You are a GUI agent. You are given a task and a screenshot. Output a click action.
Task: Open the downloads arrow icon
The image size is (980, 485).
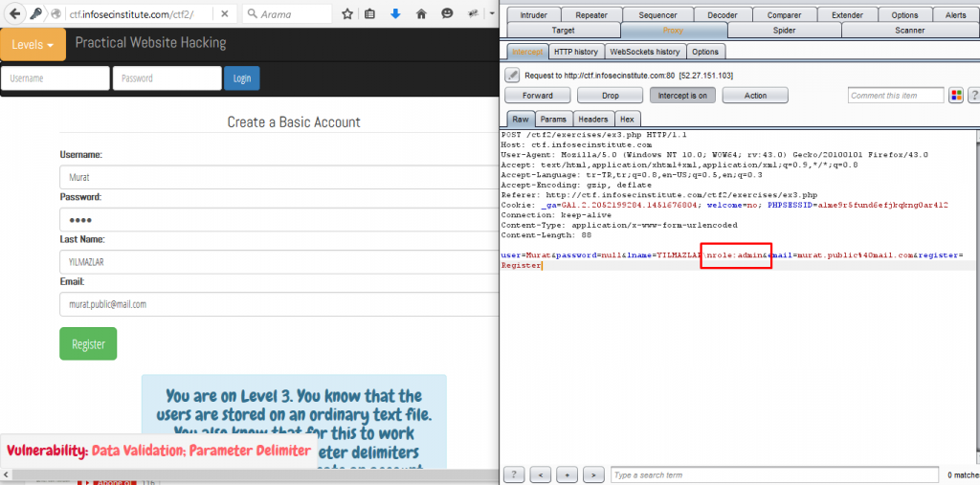point(396,14)
